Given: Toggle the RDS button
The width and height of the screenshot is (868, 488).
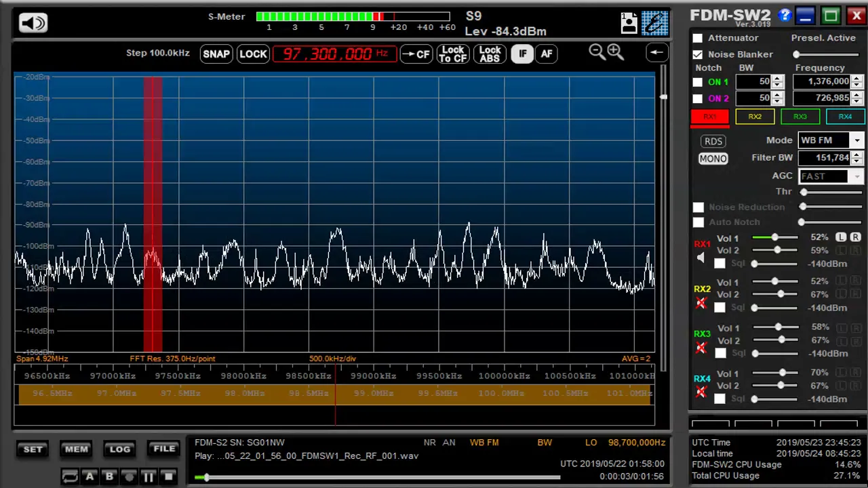Looking at the screenshot, I should pyautogui.click(x=713, y=141).
